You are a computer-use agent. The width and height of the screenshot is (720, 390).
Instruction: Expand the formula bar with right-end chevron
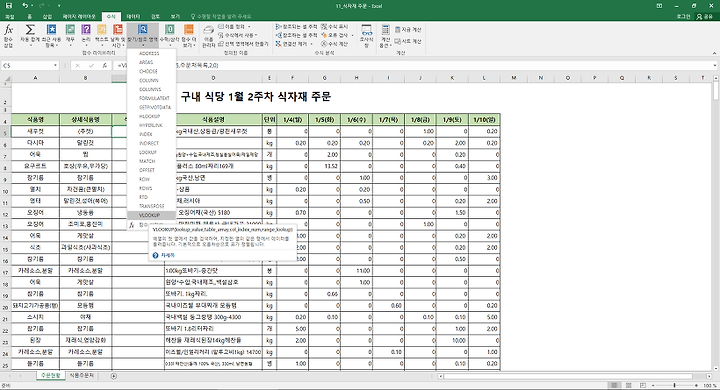point(715,66)
